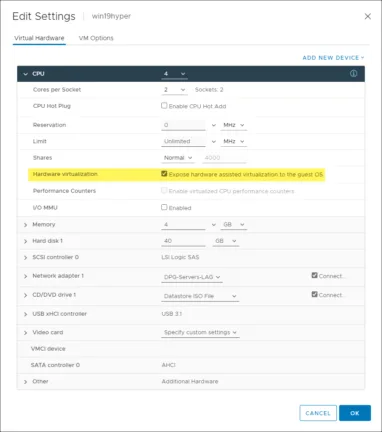Click the CPU info icon

click(x=353, y=73)
